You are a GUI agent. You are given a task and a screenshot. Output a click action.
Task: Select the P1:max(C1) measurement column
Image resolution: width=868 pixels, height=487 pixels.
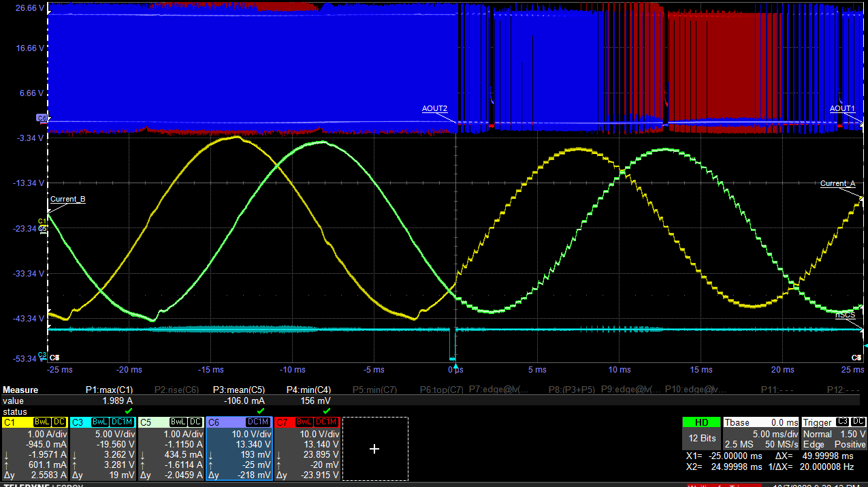click(x=109, y=390)
